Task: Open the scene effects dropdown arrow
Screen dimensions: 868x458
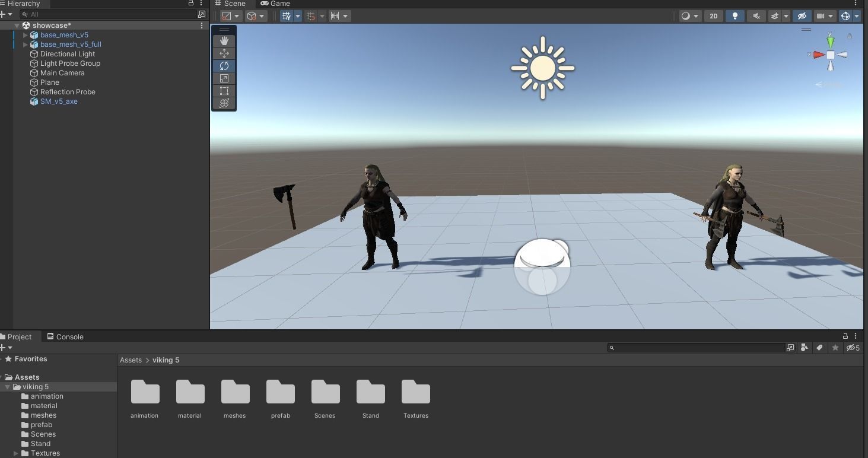Action: (786, 16)
